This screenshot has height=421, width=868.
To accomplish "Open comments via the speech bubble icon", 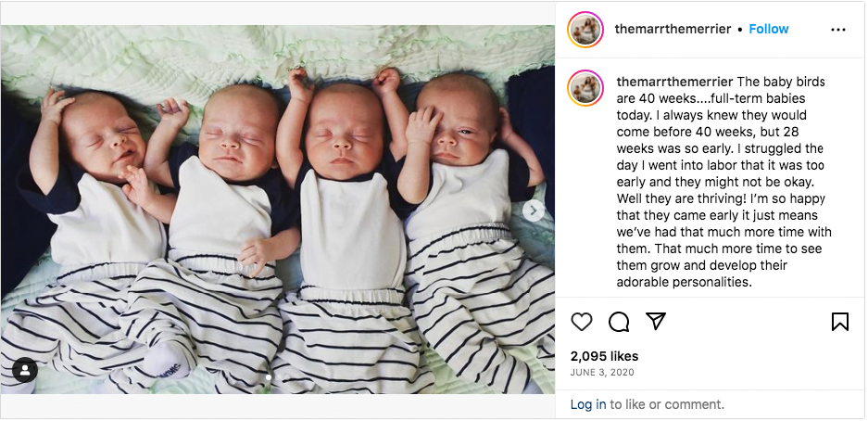I will [618, 321].
